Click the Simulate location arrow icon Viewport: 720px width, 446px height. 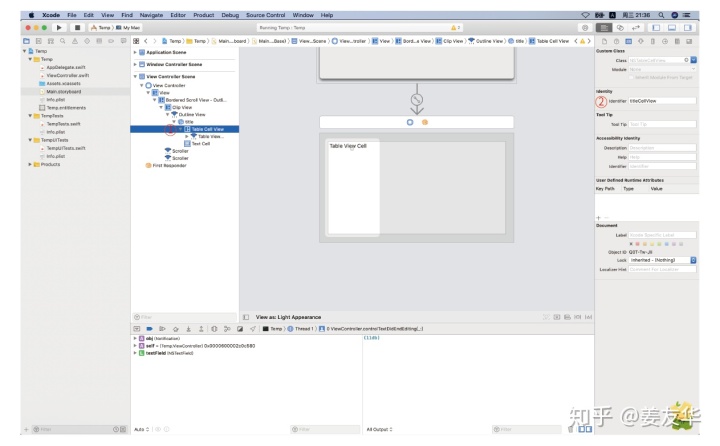253,329
